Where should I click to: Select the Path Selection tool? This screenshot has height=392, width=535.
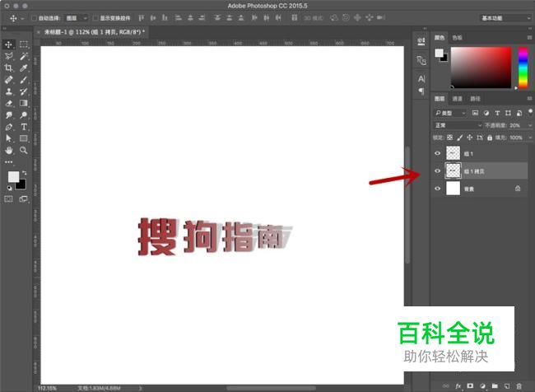point(8,138)
